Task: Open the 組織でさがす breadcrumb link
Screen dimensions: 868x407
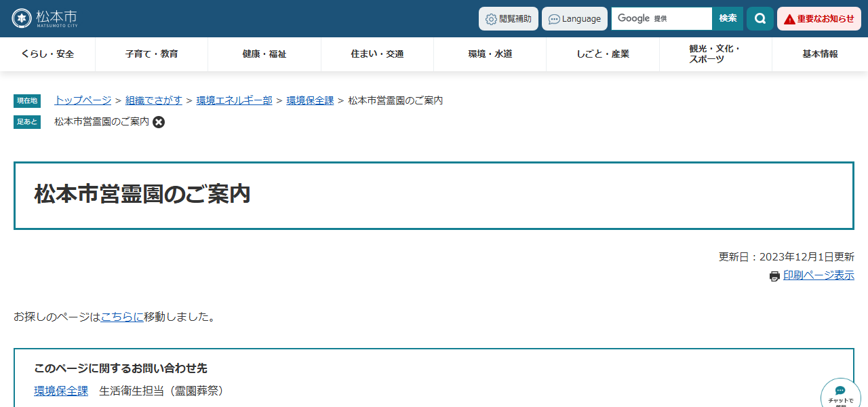Action: pyautogui.click(x=153, y=100)
